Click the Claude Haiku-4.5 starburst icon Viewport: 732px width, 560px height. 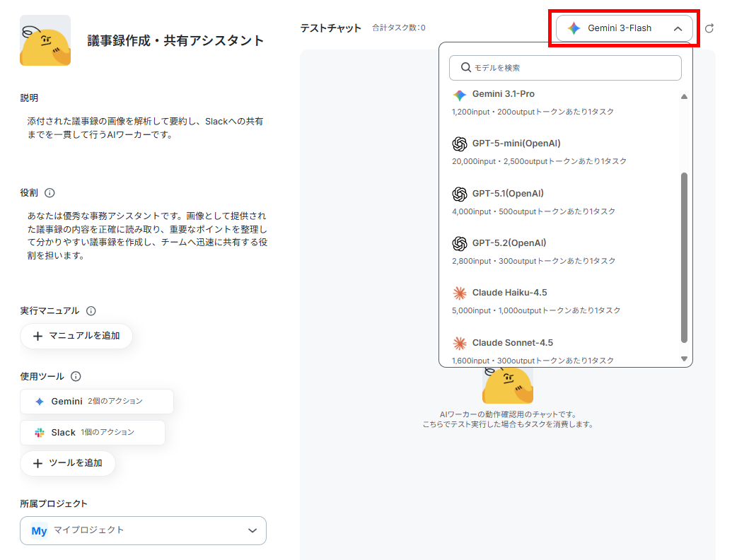460,293
